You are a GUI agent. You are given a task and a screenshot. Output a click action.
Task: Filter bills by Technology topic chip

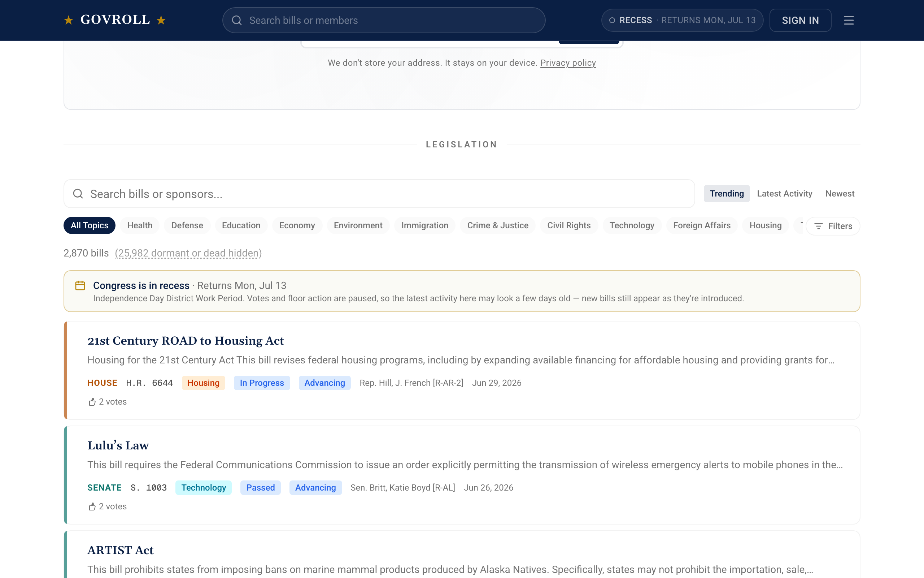632,225
